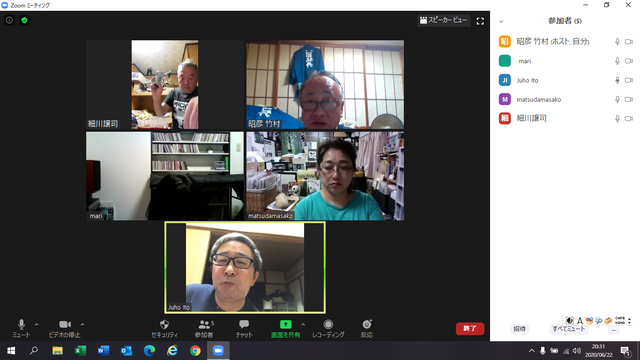Select participant 細川譲司 in the list

[565, 118]
